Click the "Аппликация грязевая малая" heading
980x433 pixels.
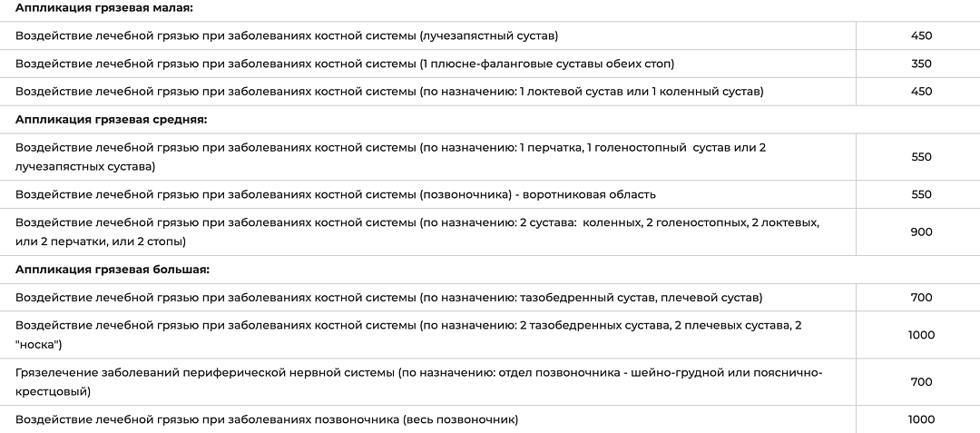tap(104, 7)
